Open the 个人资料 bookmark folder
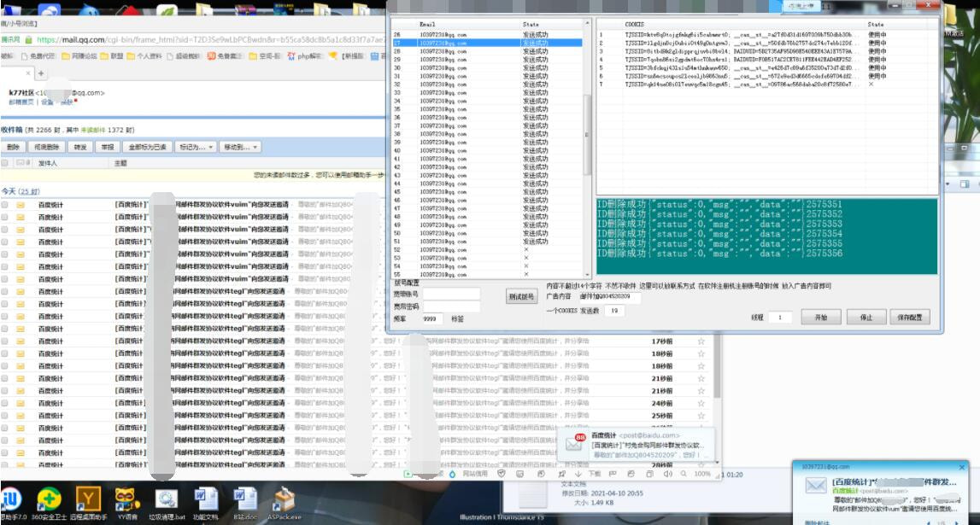980x525 pixels. tap(144, 56)
